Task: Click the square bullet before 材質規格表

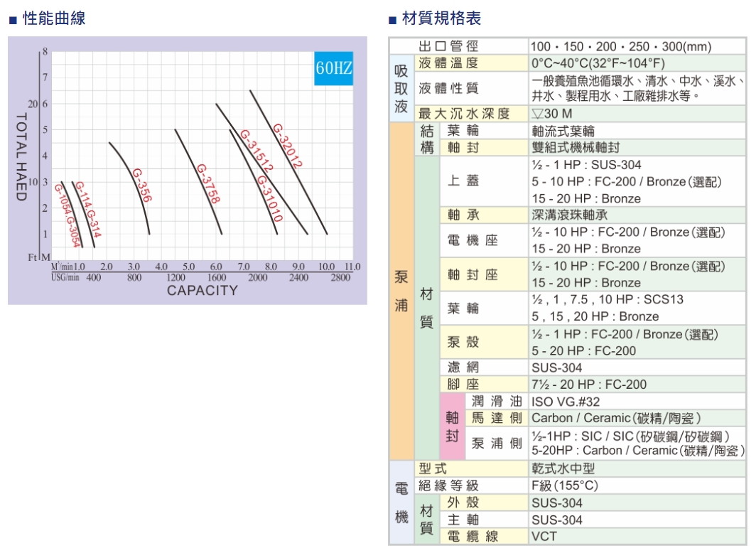Action: [391, 20]
